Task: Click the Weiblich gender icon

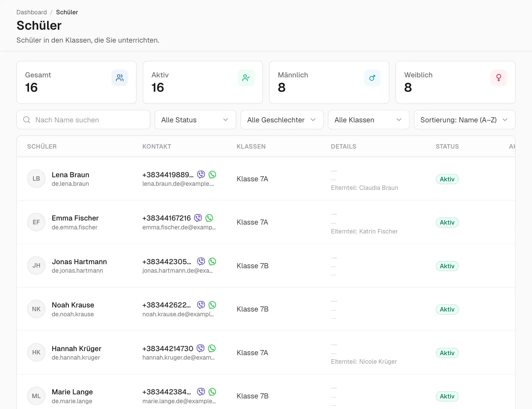Action: pos(499,78)
